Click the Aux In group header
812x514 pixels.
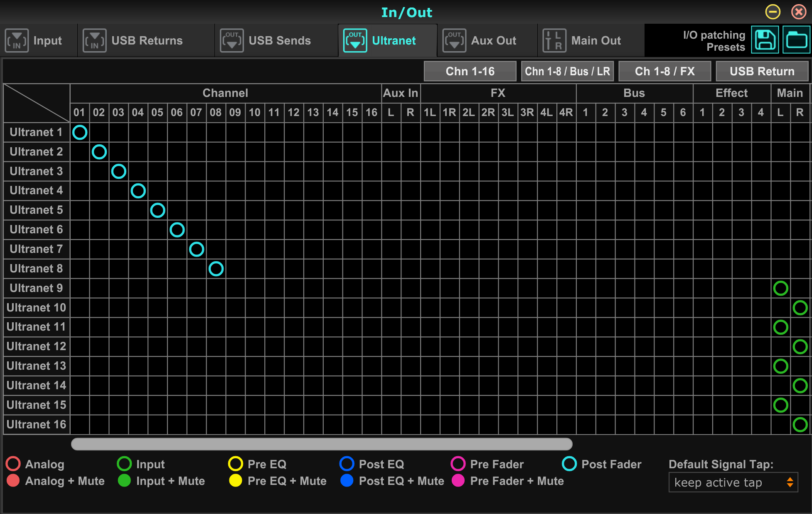click(x=401, y=93)
